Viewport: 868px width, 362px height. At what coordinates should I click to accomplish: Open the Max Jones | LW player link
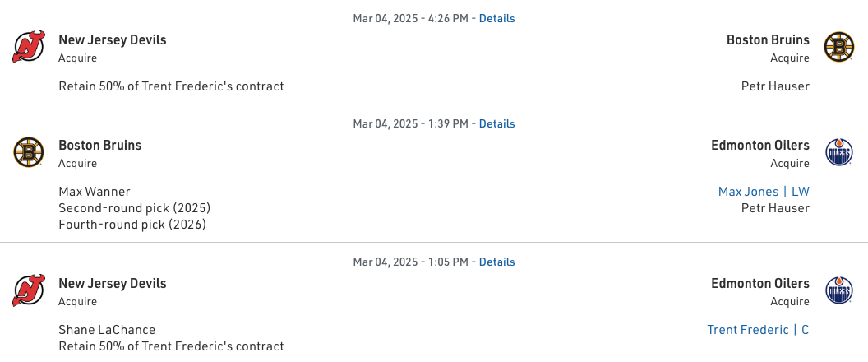pyautogui.click(x=764, y=192)
